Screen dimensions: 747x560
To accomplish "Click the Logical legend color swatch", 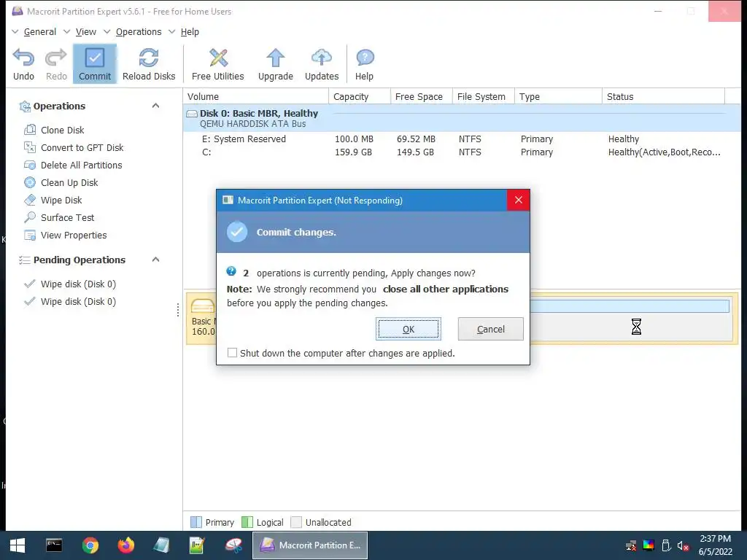I will (x=247, y=522).
